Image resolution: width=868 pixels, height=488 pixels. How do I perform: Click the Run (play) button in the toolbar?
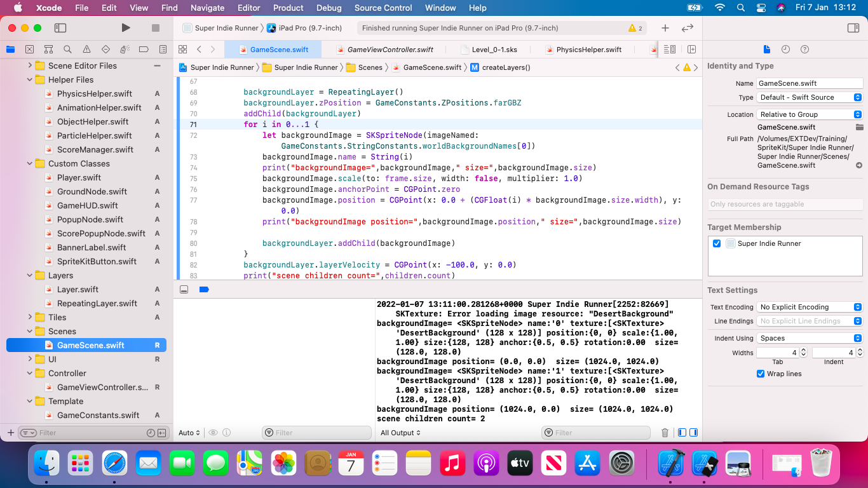[x=126, y=28]
